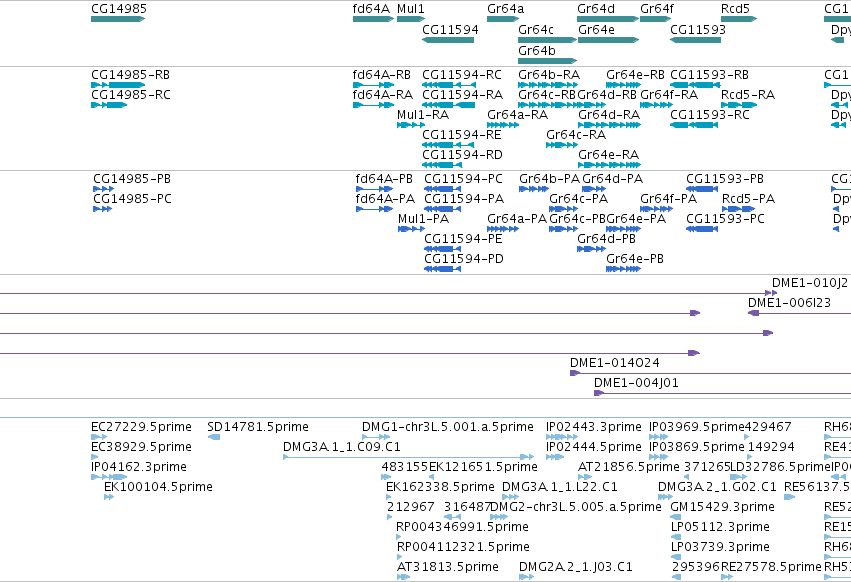Click the CG11594 gene feature
851x582 pixels.
(x=450, y=40)
